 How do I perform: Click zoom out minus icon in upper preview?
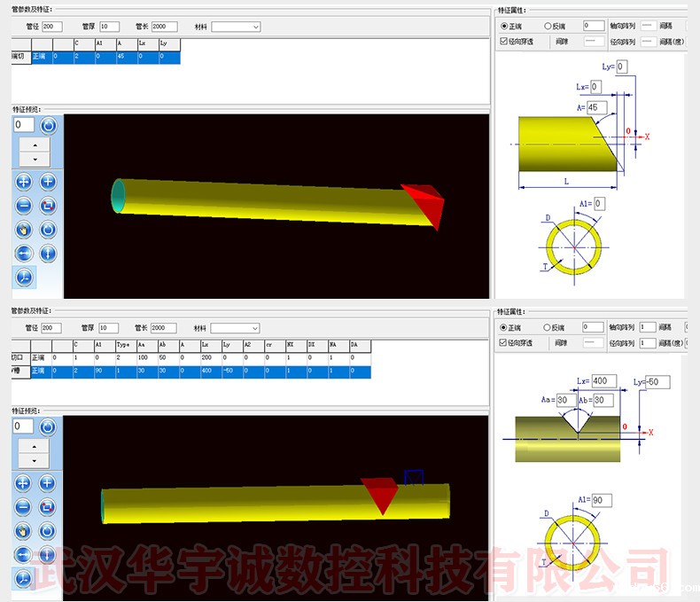click(23, 206)
